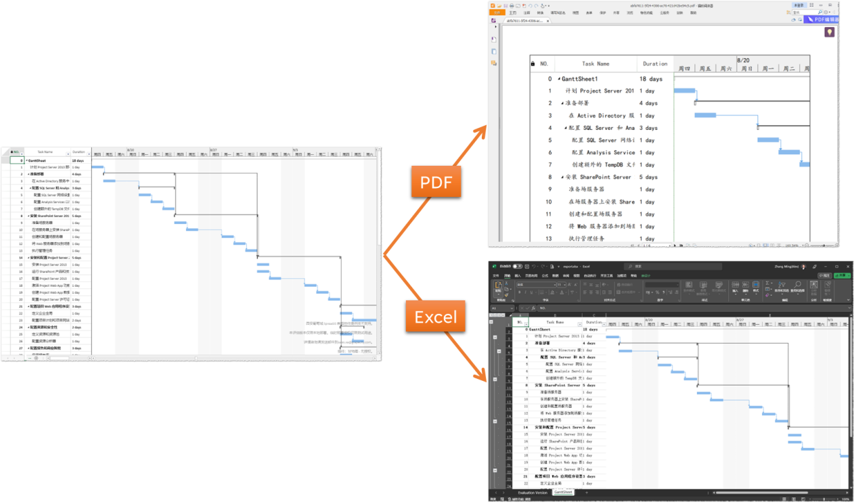Click lock icon in PDF NO. header
856x504 pixels.
pos(533,64)
